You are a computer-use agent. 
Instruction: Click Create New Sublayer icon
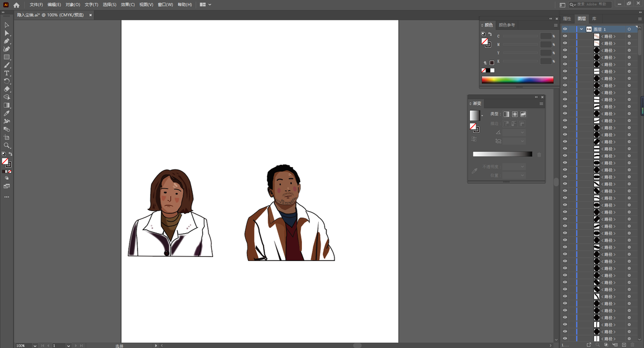(x=614, y=345)
